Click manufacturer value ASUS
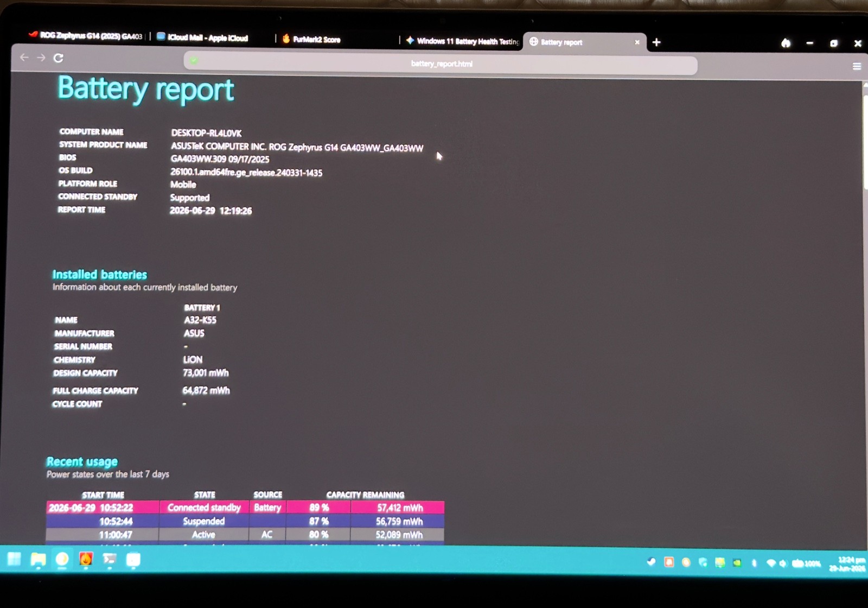 [194, 333]
